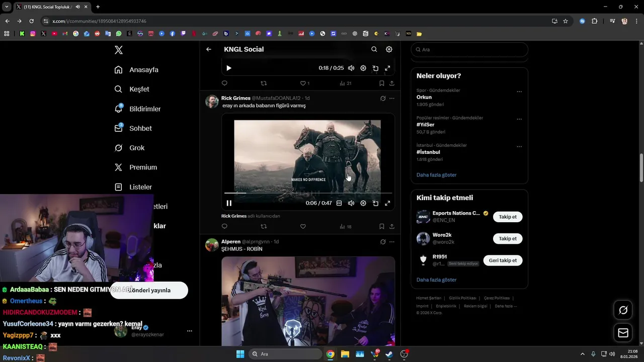Fullscreen the Rick Grimes video
This screenshot has width=644, height=362.
[387, 203]
